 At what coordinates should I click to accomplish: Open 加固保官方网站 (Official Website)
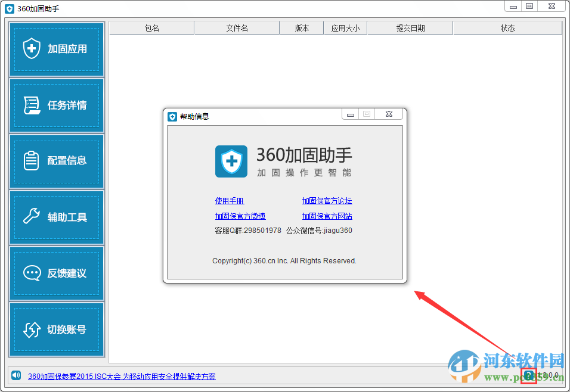pos(327,216)
